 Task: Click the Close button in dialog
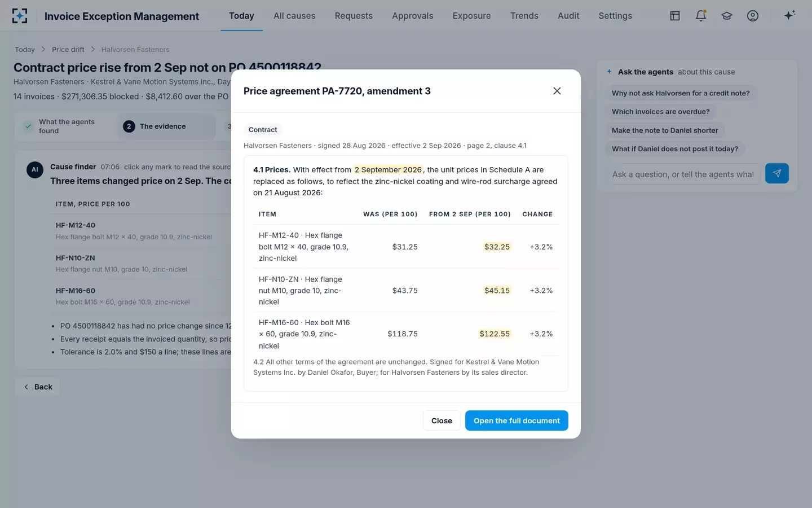(442, 421)
